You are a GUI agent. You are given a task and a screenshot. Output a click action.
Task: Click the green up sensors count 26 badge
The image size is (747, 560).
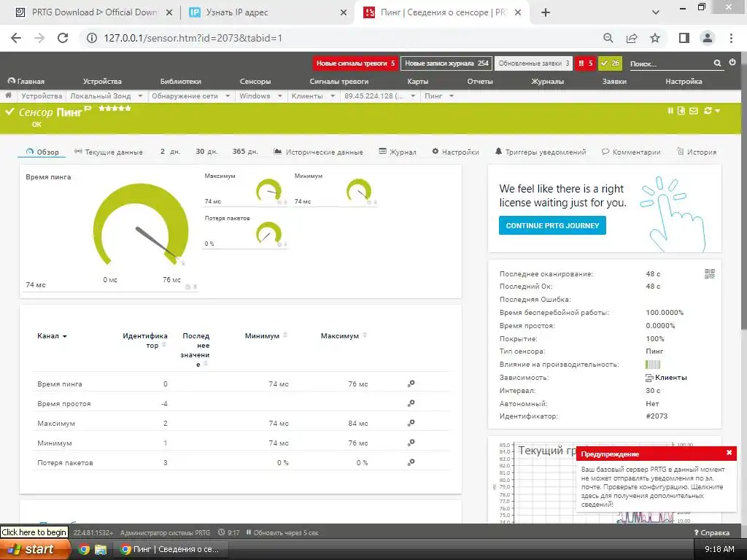tap(610, 63)
